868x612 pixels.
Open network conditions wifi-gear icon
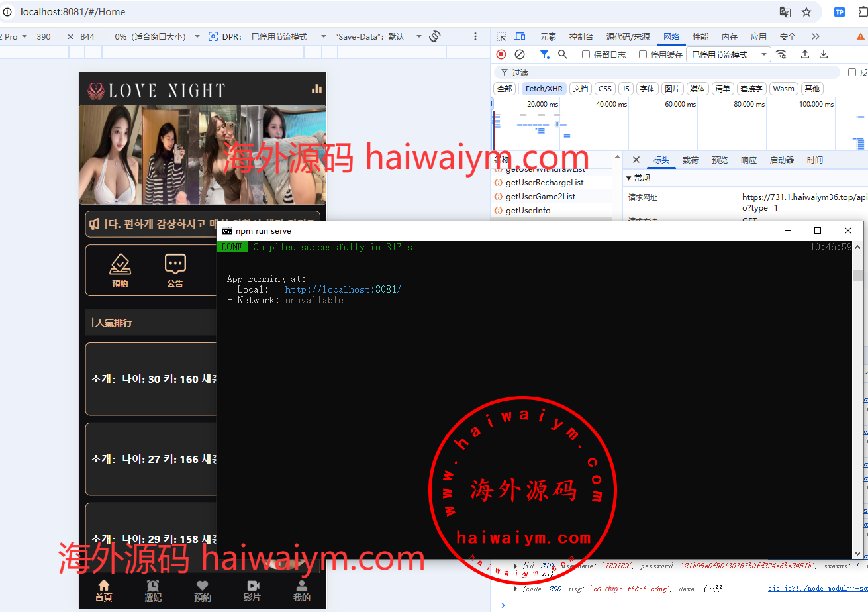click(781, 54)
